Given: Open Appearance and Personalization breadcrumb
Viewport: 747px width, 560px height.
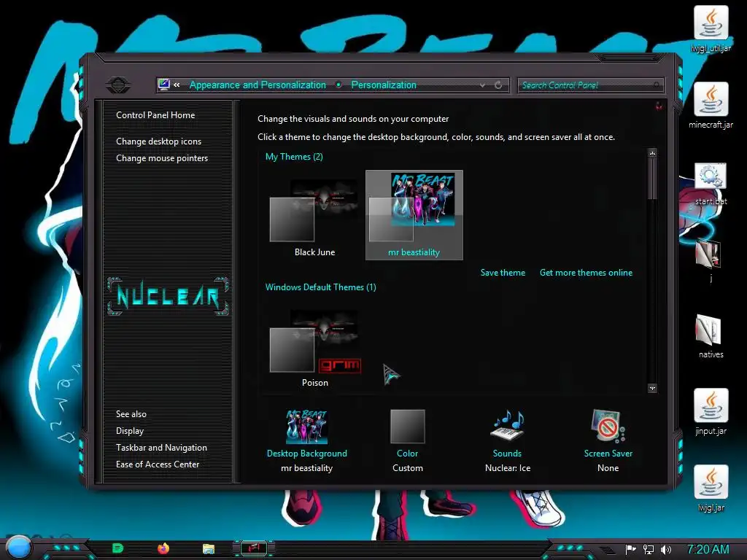Looking at the screenshot, I should [258, 85].
